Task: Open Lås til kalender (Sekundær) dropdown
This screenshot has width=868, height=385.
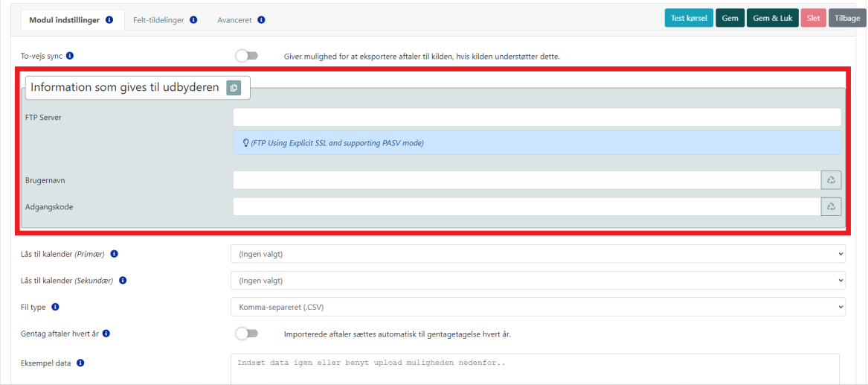Action: coord(538,280)
